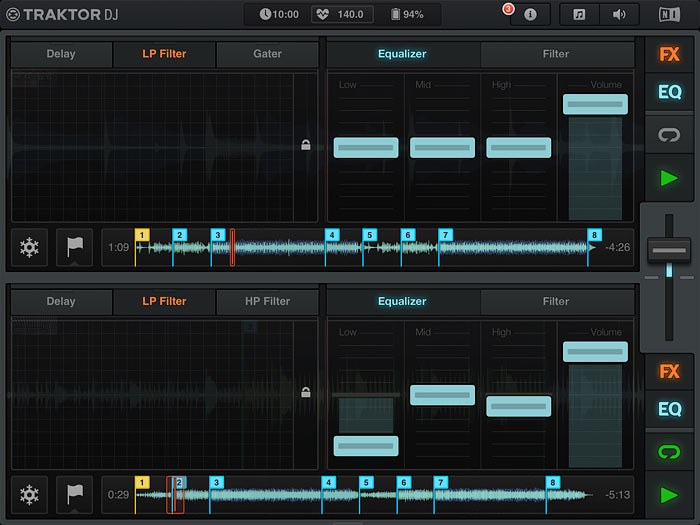Toggle the lower deck EQ panel button
This screenshot has width=700, height=525.
pyautogui.click(x=669, y=409)
